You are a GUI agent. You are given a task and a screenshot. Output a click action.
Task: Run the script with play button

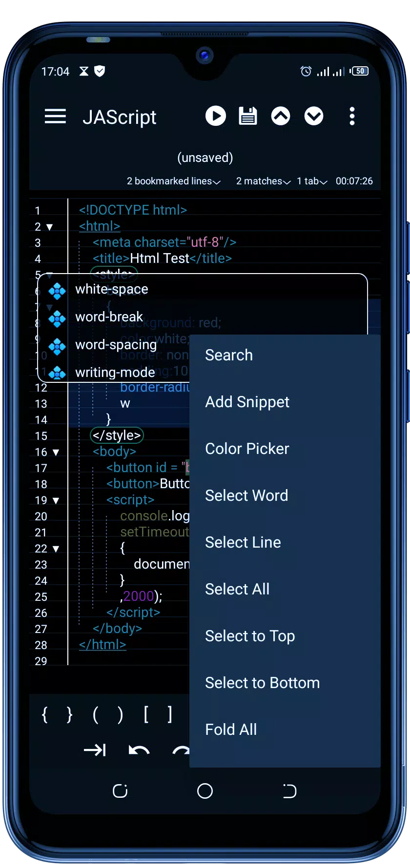pos(216,117)
